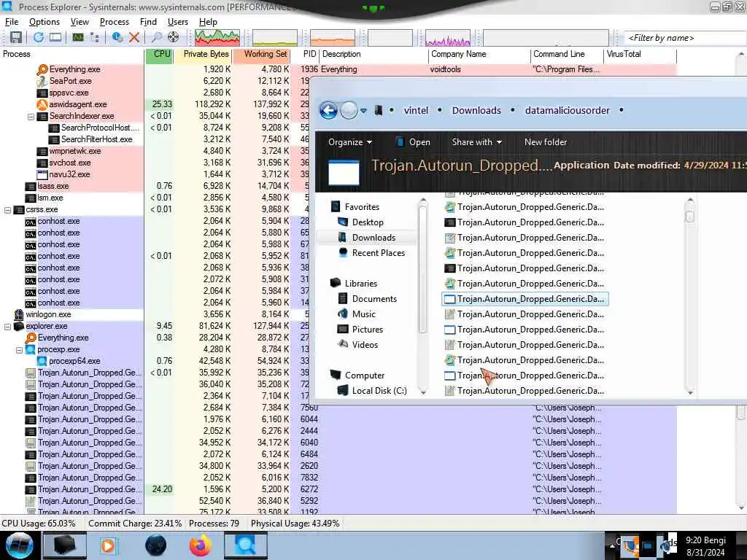This screenshot has width=747, height=560.
Task: Open the commit history graph in toolbar
Action: pos(275,38)
